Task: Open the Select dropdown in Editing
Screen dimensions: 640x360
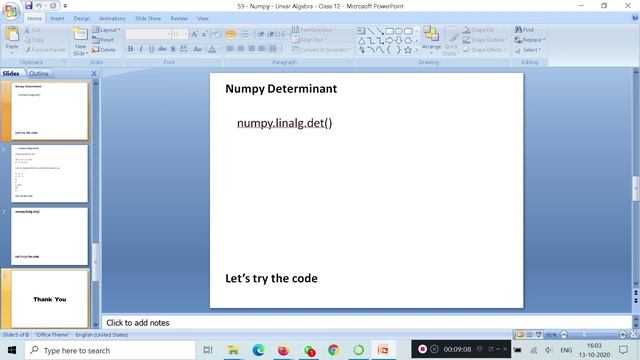Action: pyautogui.click(x=528, y=50)
